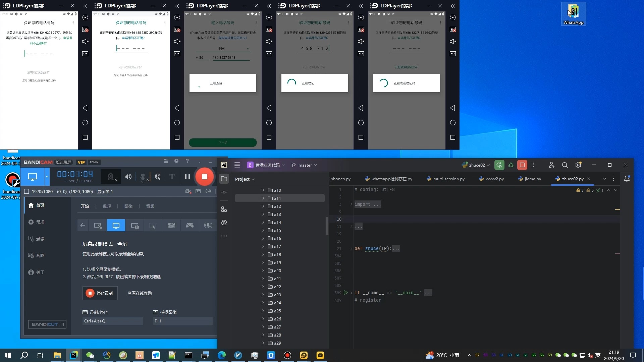
Task: Click the screenshot capture icon in Bandicam
Action: coord(198,191)
